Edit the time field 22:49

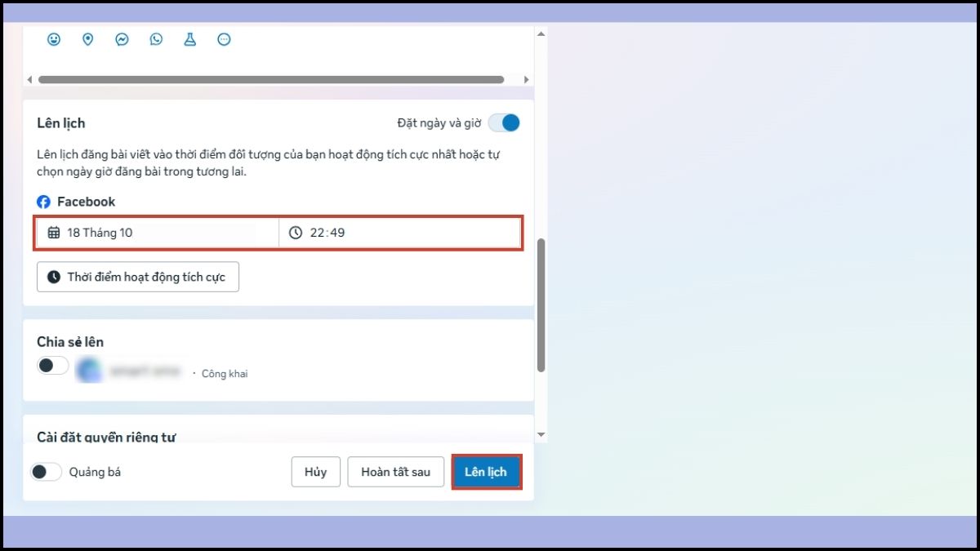pos(399,233)
